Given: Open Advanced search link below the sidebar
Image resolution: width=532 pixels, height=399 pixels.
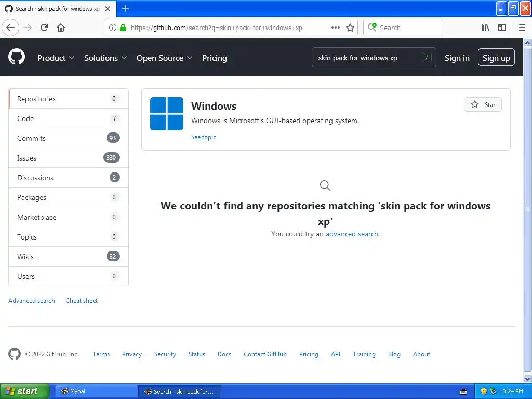Looking at the screenshot, I should pyautogui.click(x=32, y=301).
